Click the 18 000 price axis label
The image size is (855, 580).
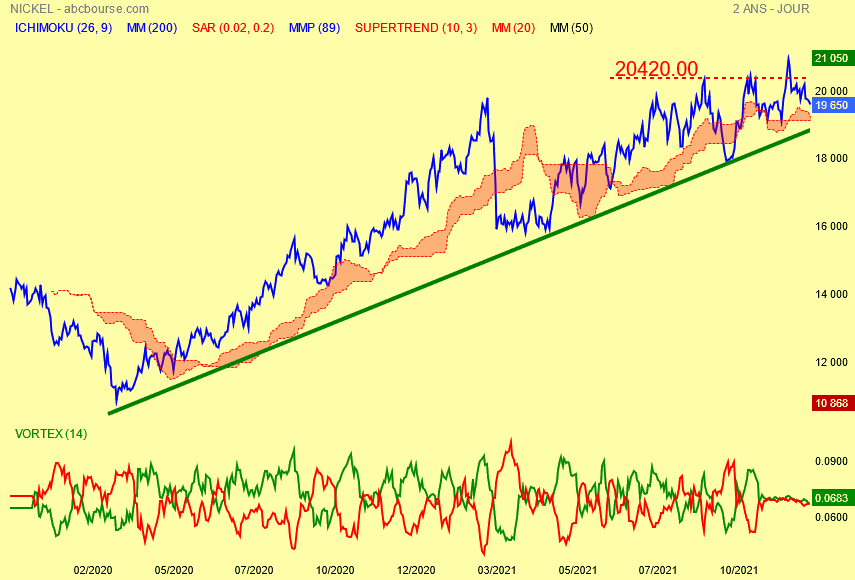832,159
